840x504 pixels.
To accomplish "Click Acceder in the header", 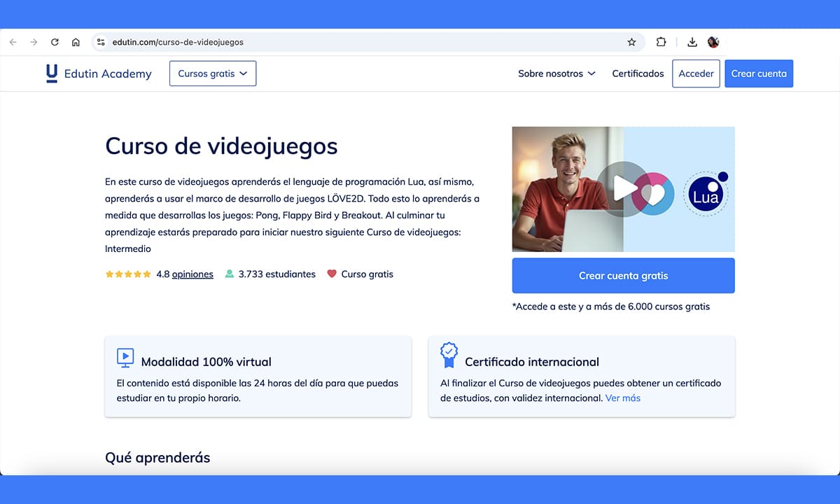I will pyautogui.click(x=696, y=73).
